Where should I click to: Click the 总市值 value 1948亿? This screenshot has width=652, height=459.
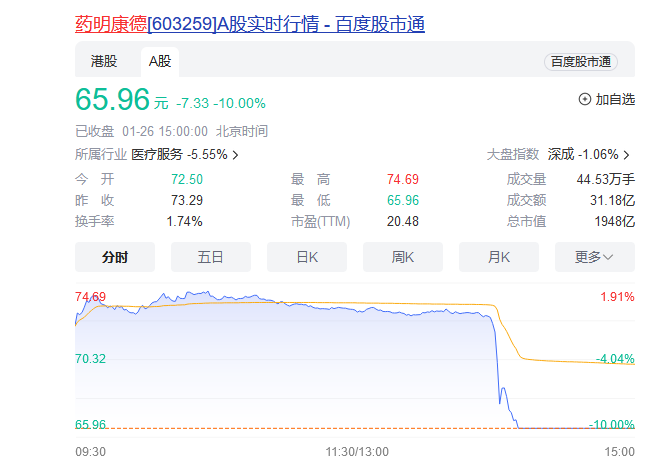615,221
